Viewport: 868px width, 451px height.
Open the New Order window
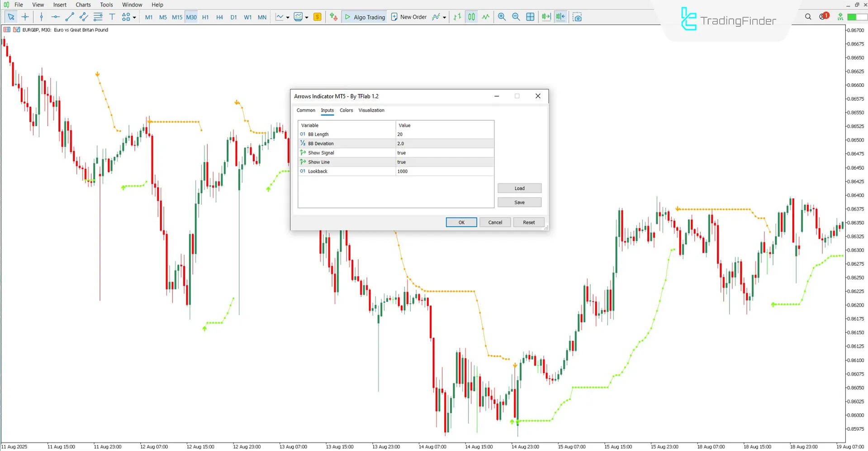[x=408, y=17]
